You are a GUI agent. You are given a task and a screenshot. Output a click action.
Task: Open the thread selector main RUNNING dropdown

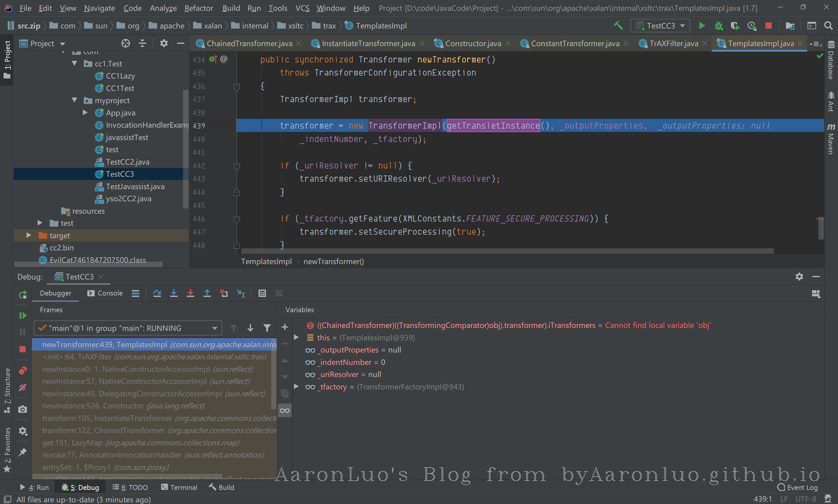(x=128, y=328)
